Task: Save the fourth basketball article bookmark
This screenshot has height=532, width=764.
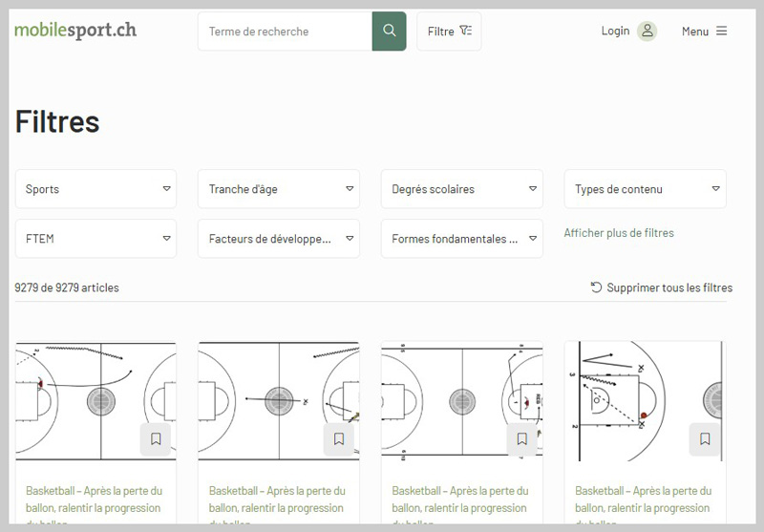Action: (705, 439)
